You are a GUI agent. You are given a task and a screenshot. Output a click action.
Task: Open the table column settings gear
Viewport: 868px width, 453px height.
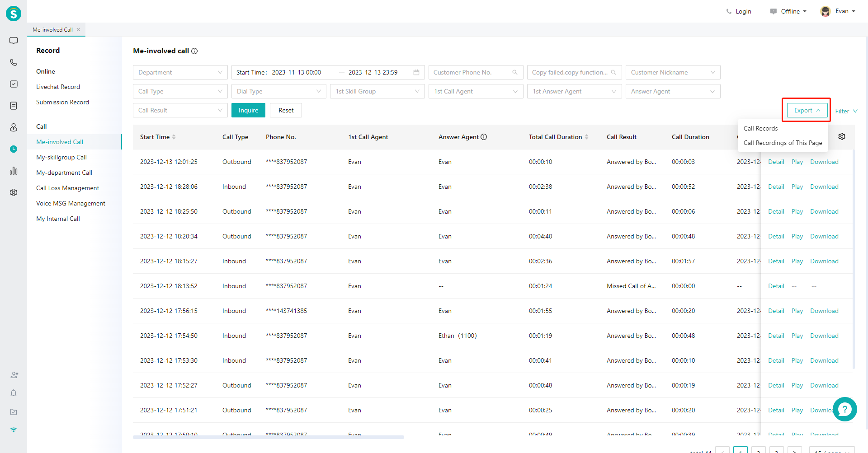point(842,136)
